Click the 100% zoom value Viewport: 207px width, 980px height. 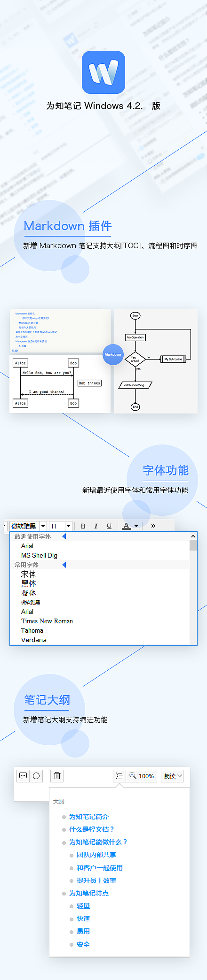tap(146, 776)
